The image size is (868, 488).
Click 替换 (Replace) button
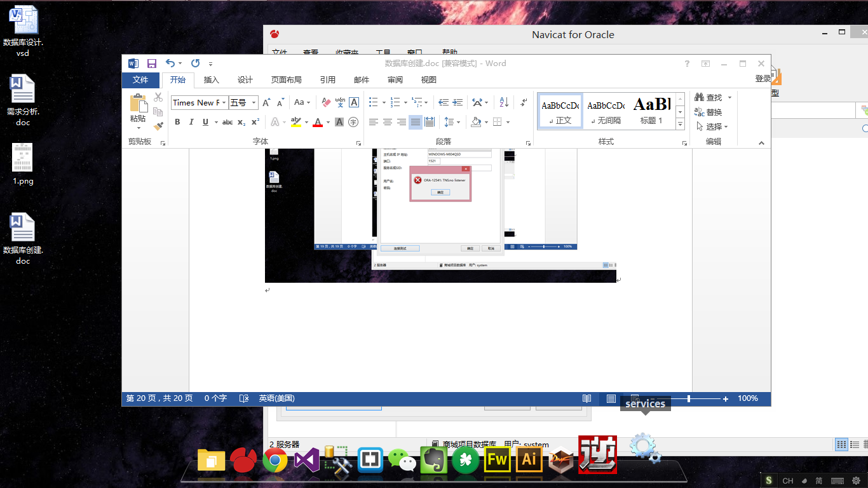tap(708, 112)
